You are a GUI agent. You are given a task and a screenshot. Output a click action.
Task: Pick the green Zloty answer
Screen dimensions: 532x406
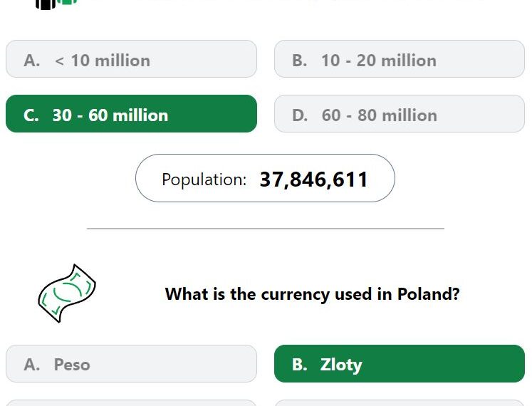[400, 364]
